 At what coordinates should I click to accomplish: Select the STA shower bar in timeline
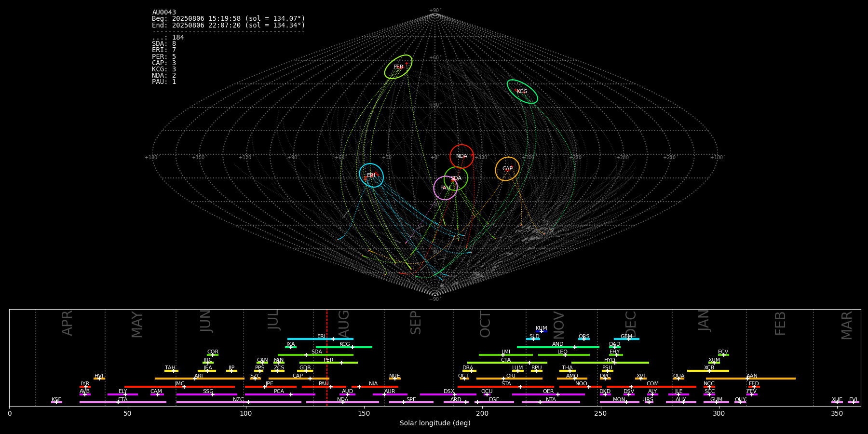click(x=506, y=387)
